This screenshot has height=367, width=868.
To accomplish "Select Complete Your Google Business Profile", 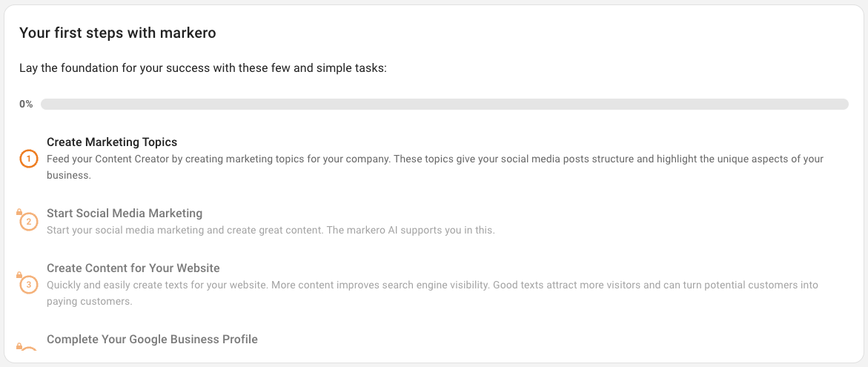I will (x=152, y=340).
